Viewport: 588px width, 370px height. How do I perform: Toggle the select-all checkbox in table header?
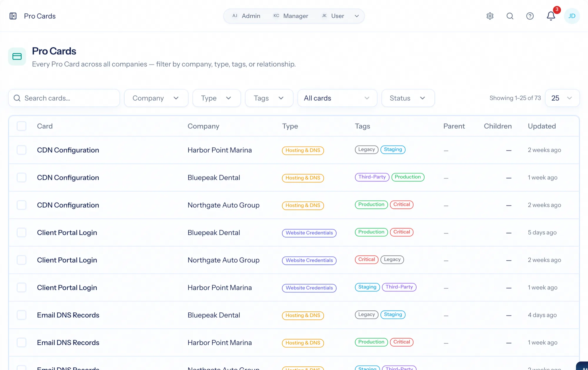tap(21, 126)
